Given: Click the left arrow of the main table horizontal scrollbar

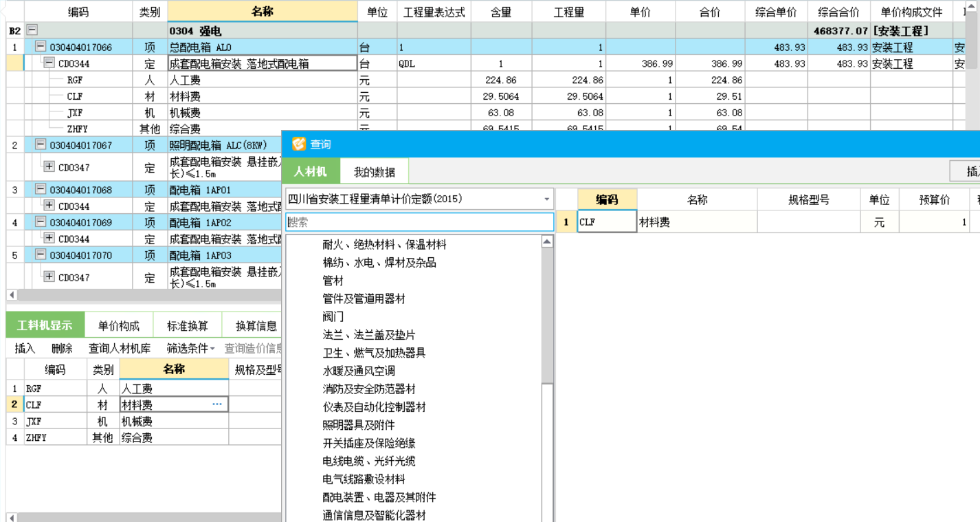Looking at the screenshot, I should 12,295.
